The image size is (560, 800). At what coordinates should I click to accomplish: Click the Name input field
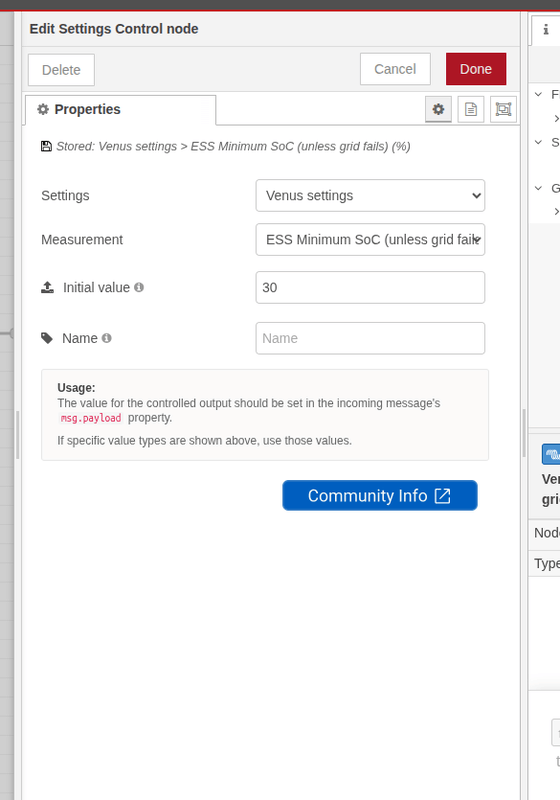(370, 338)
